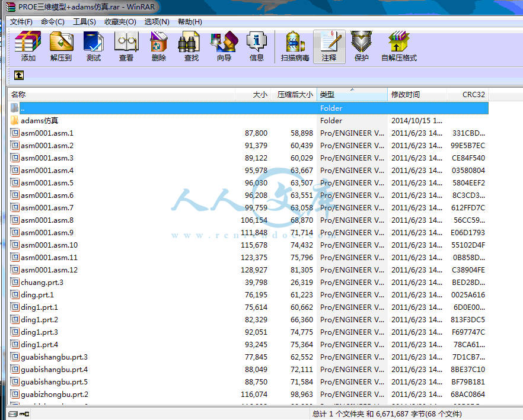Image resolution: width=523 pixels, height=420 pixels.
Task: Select file ding1.prt.1
Action: click(39, 307)
